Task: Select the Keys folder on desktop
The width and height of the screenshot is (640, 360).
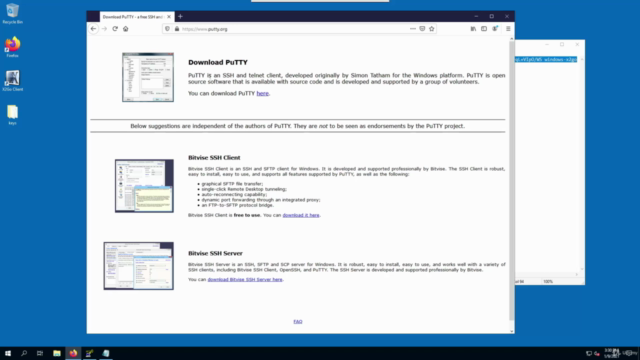Action: point(13,115)
